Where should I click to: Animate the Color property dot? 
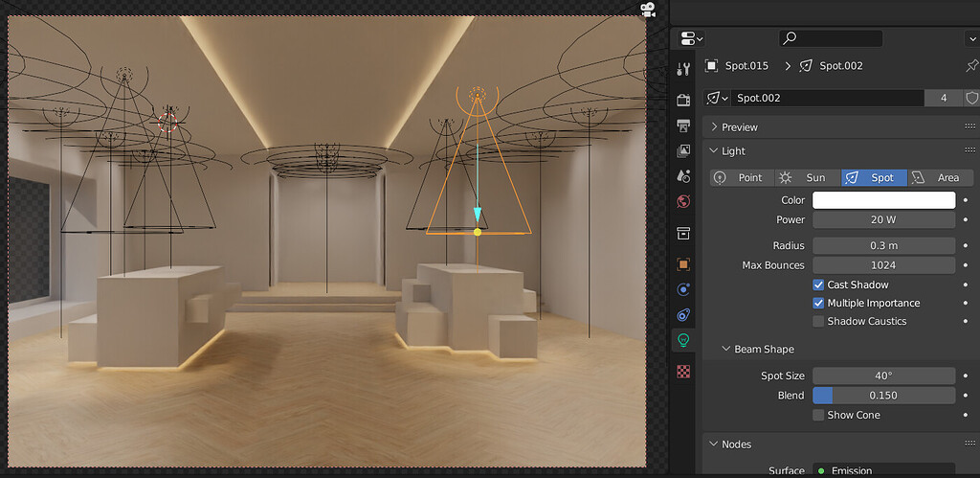[x=966, y=200]
